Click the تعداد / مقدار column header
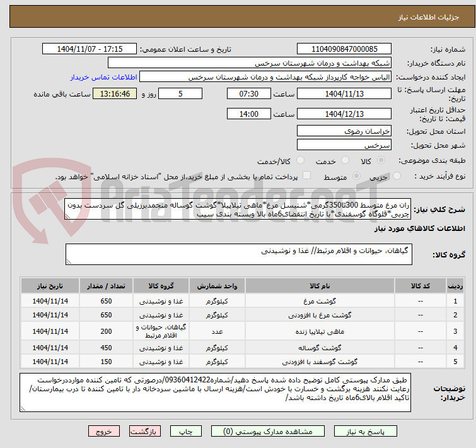 coord(107,286)
